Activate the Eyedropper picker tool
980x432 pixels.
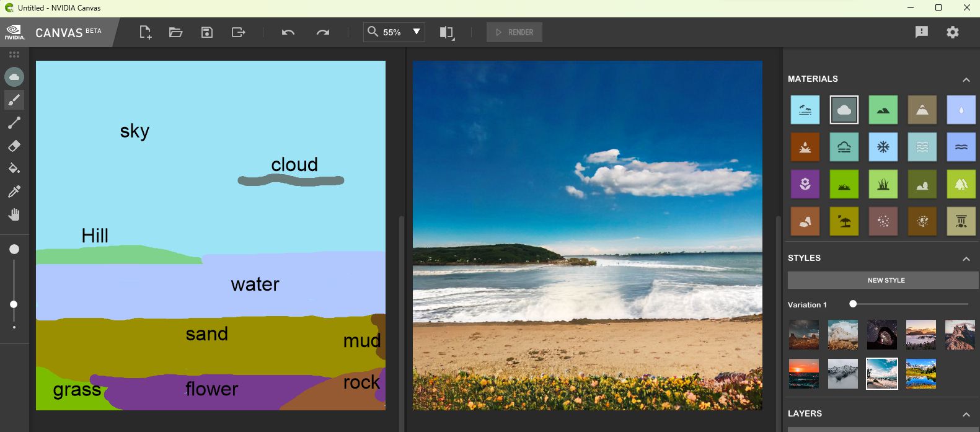tap(14, 192)
